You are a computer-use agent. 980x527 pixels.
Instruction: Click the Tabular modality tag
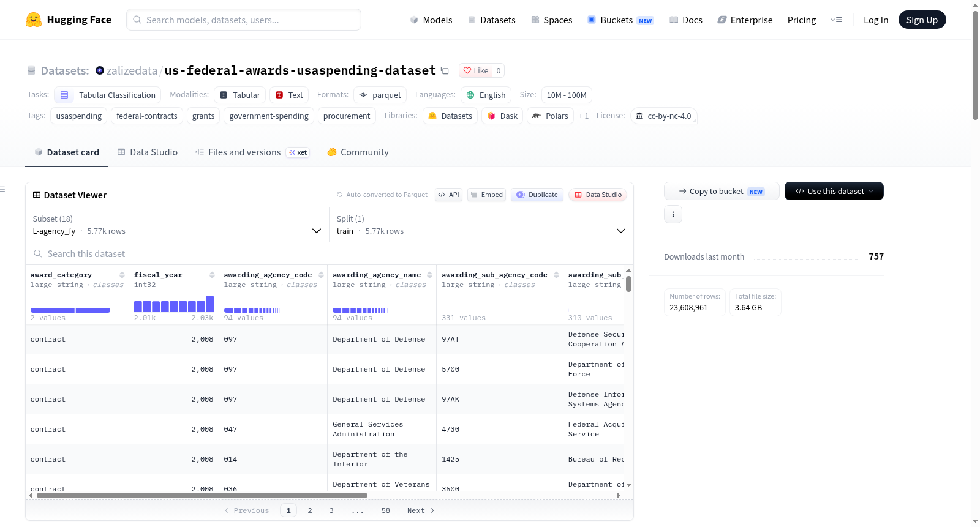click(x=240, y=95)
